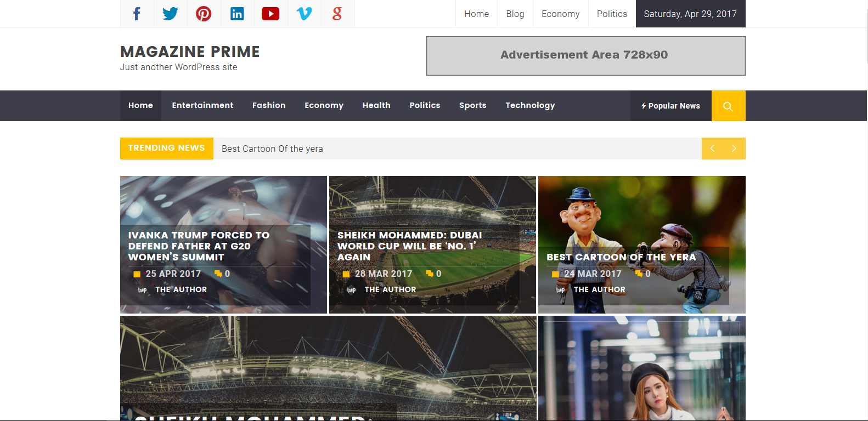
Task: Show previous trending news item
Action: tap(712, 149)
